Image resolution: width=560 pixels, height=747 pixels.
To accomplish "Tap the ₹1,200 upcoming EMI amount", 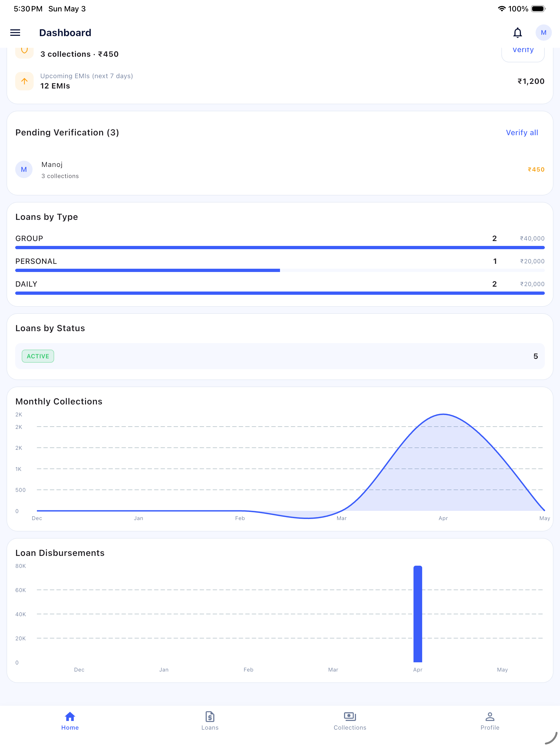I will coord(531,81).
